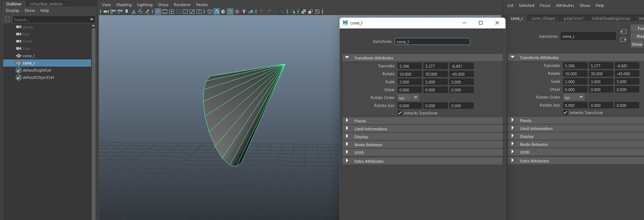Toggle wireframe on shaded cube icon

[x=230, y=12]
